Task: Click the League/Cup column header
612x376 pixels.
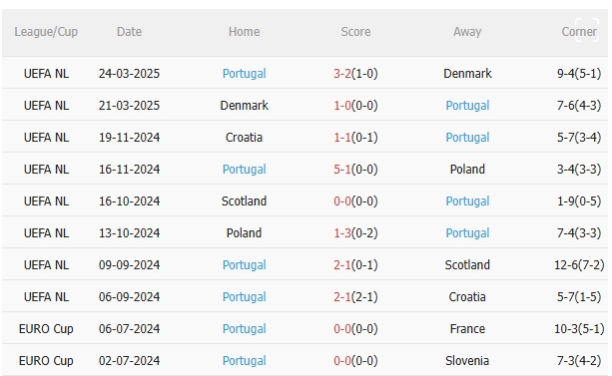Action: click(46, 32)
